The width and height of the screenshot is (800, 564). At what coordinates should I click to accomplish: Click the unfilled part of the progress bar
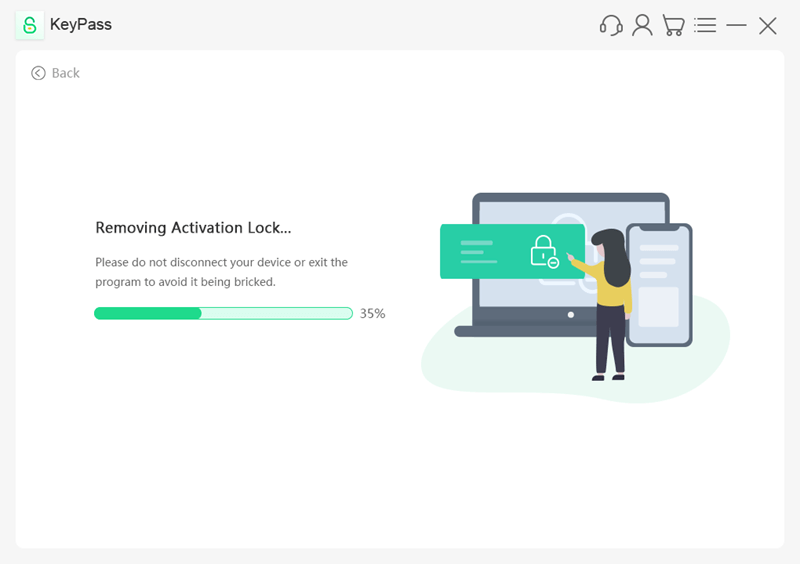(277, 313)
